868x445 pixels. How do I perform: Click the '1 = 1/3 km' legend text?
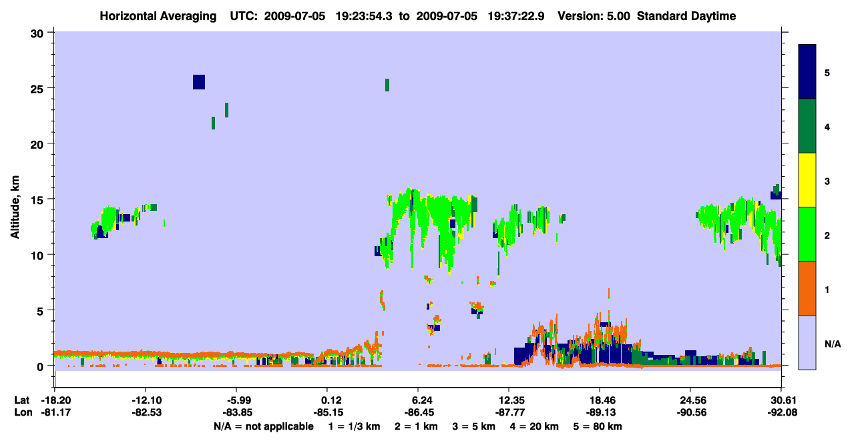click(x=354, y=426)
